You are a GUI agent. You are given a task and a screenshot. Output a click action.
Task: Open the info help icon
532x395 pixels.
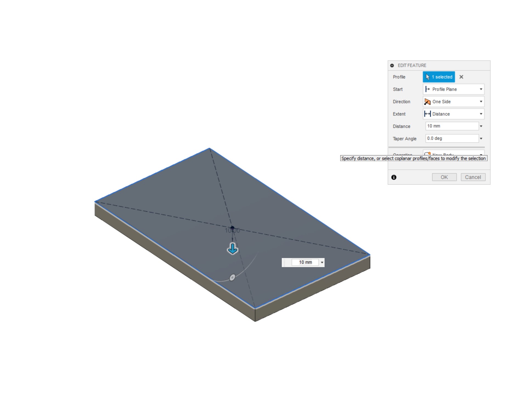point(394,177)
